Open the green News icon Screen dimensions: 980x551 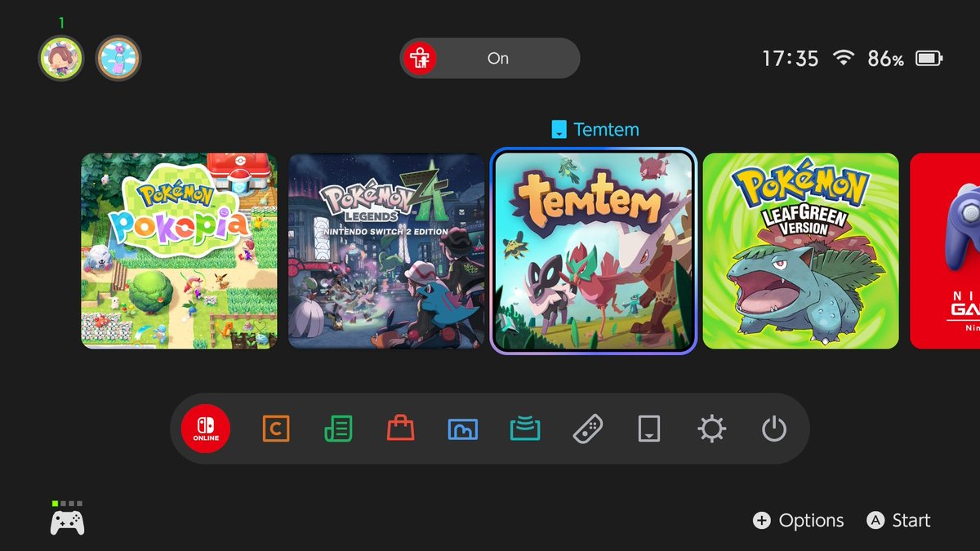tap(338, 429)
